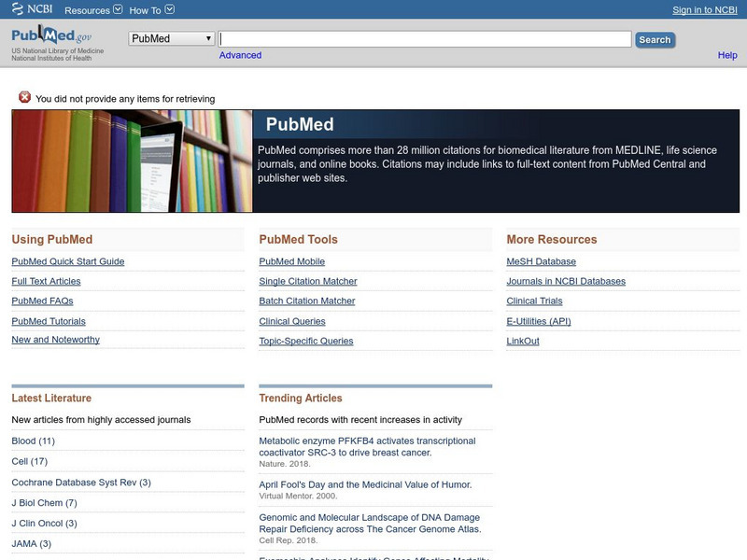Open E-Utilities (API) link
Viewport: 747px width, 560px height.
coord(539,321)
